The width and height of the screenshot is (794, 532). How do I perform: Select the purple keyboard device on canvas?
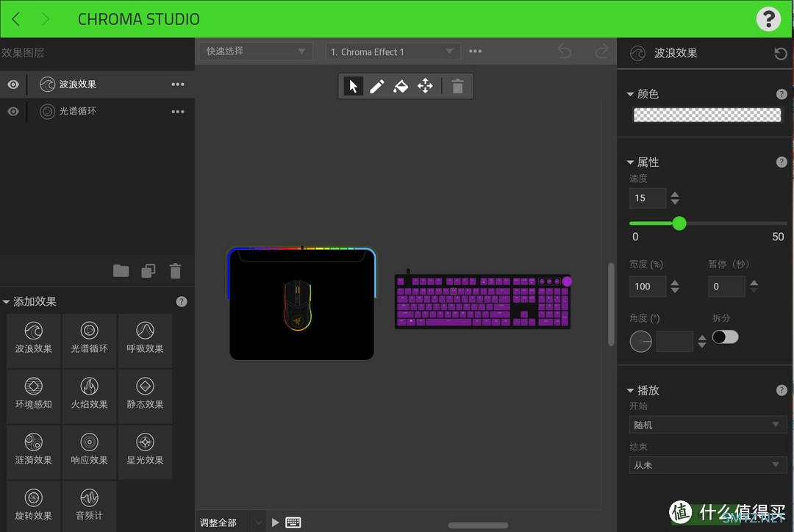point(483,302)
